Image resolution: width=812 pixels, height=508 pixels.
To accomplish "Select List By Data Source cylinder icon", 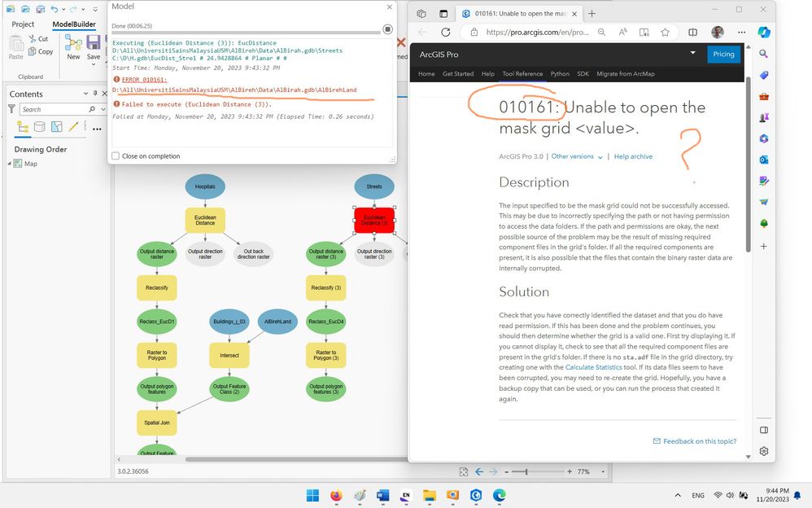I will [39, 126].
